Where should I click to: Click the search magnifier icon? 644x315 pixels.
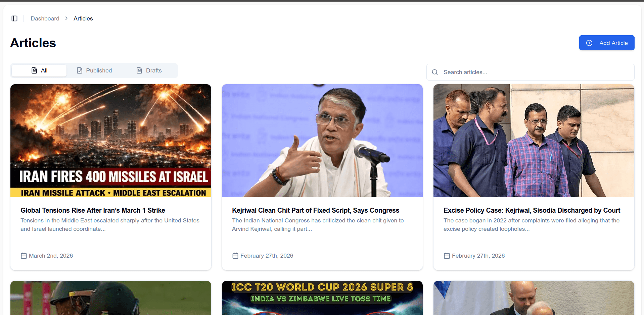(435, 72)
